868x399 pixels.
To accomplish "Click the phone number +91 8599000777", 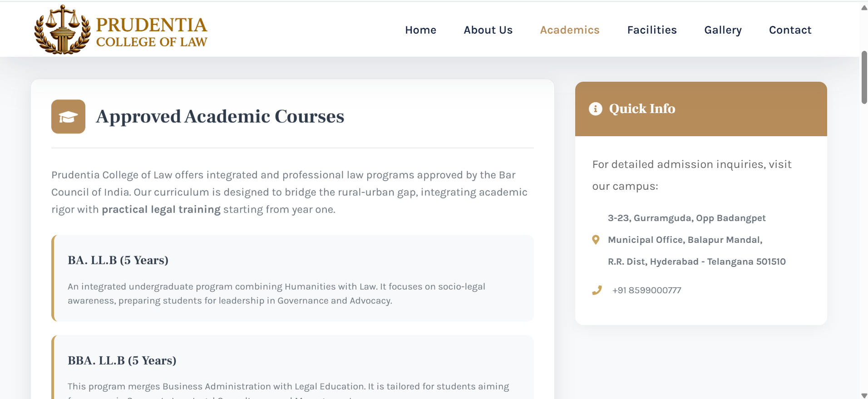I will click(646, 291).
